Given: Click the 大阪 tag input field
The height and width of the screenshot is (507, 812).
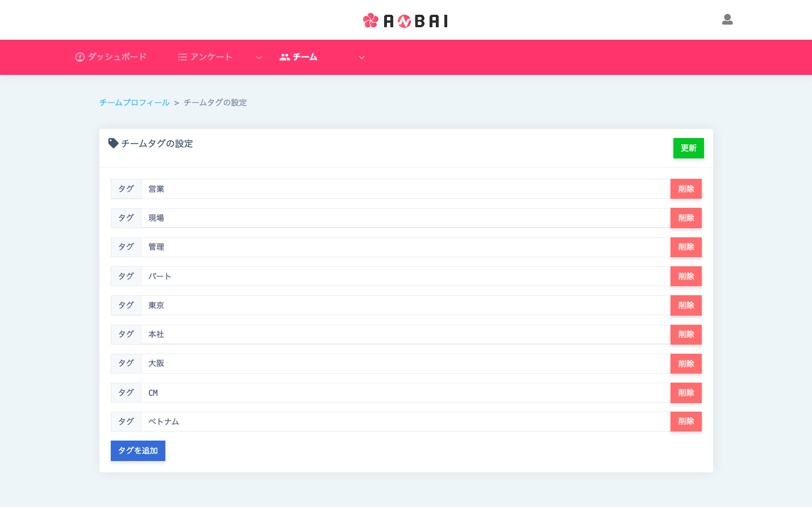Looking at the screenshot, I should coord(398,363).
